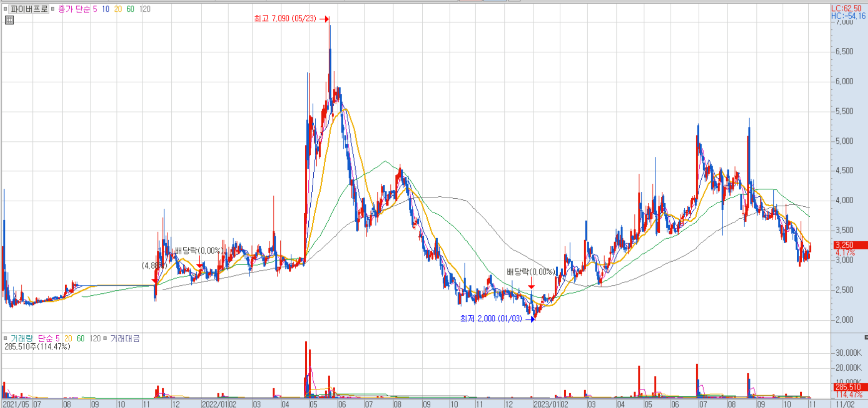Toggle the square marker before 거래대금
The image size is (868, 408).
pyautogui.click(x=105, y=338)
